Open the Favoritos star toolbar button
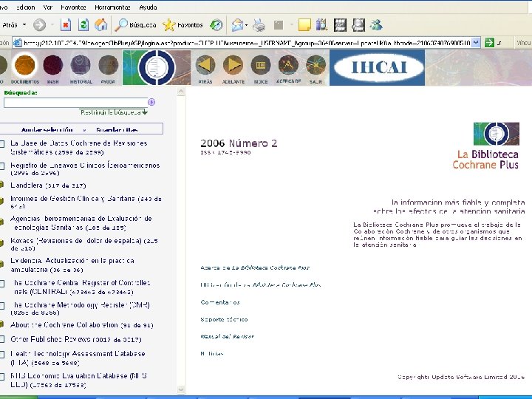This screenshot has height=399, width=532. tap(183, 25)
